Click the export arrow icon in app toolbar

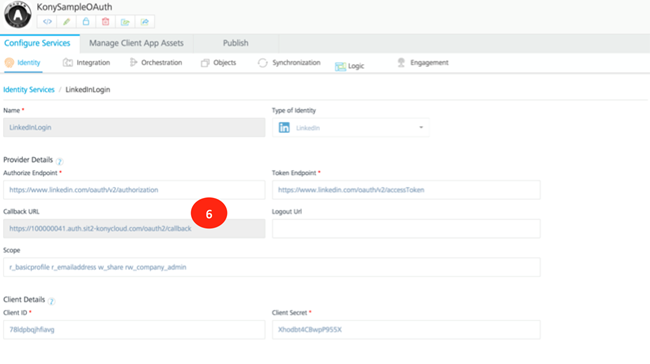click(x=145, y=22)
